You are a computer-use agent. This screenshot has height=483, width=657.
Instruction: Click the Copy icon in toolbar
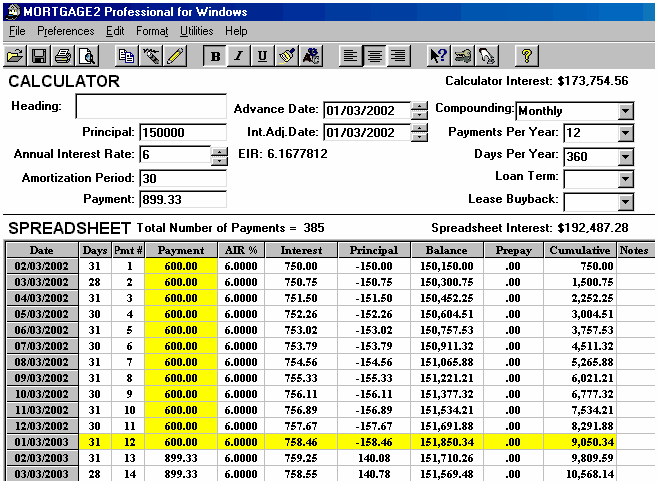(126, 55)
